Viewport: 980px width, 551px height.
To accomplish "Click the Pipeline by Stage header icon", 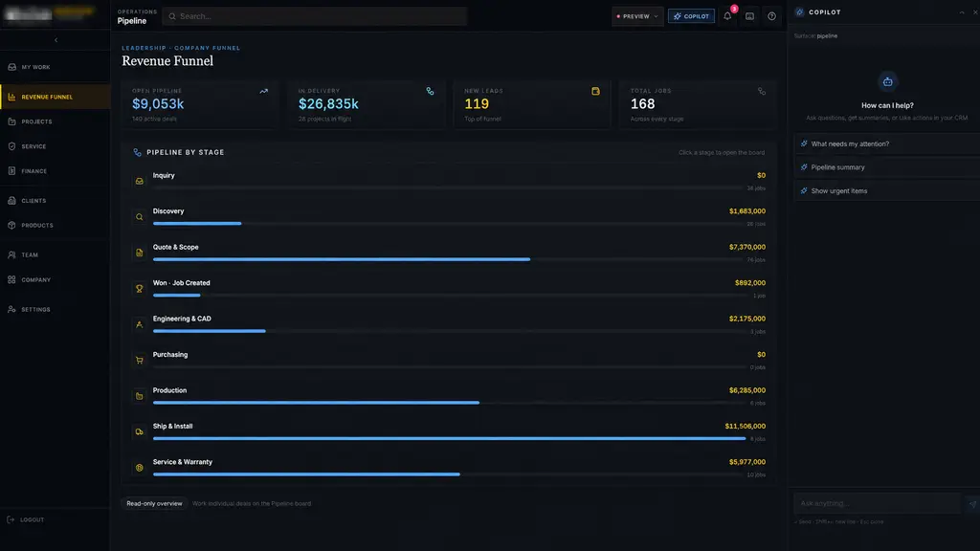I will [x=138, y=152].
